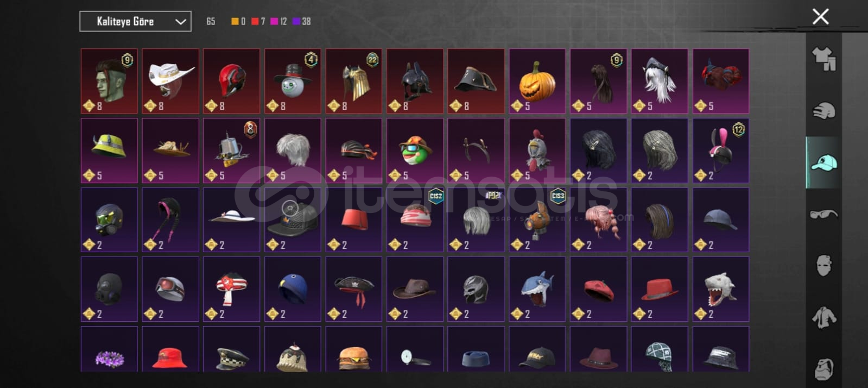Open the face mask category icon
Viewport: 868px width, 388px height.
[x=823, y=265]
